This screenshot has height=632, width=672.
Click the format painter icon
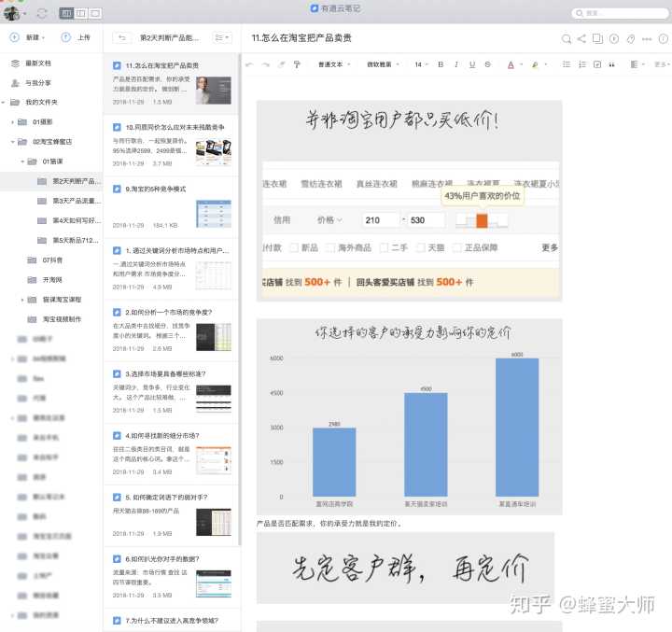point(297,65)
